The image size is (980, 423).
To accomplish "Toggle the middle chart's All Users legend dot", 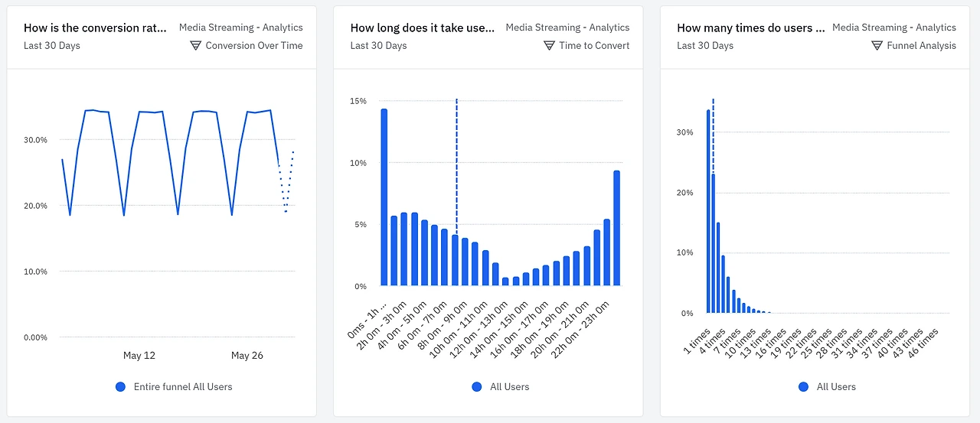I will [478, 387].
